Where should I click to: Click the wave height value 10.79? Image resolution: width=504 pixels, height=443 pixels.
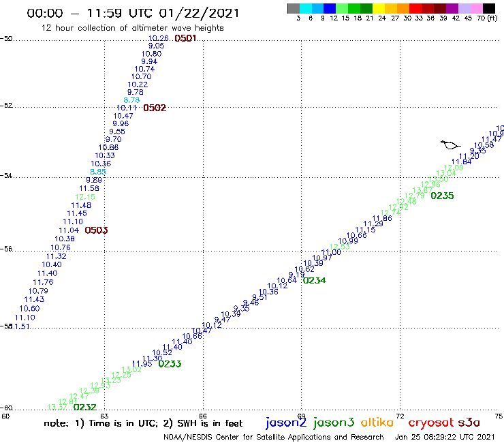(38, 291)
